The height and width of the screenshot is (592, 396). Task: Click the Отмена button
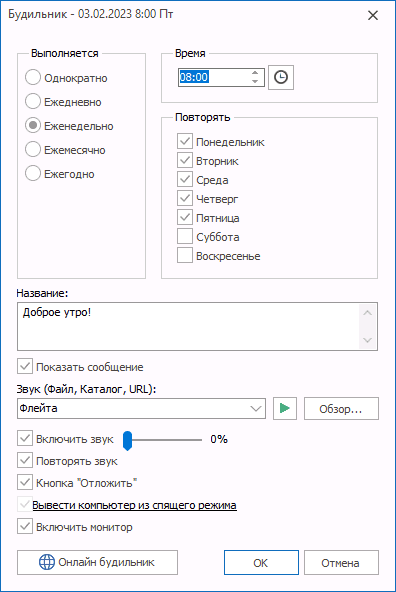341,563
